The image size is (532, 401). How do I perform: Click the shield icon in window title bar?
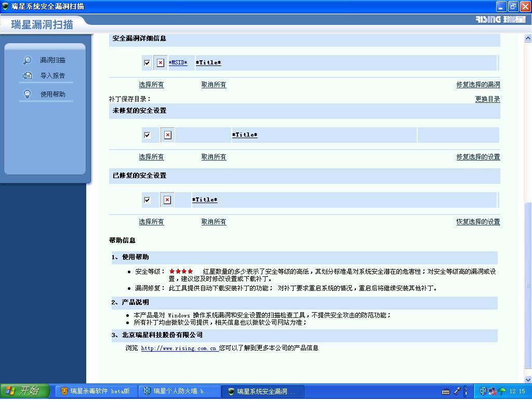(5, 6)
